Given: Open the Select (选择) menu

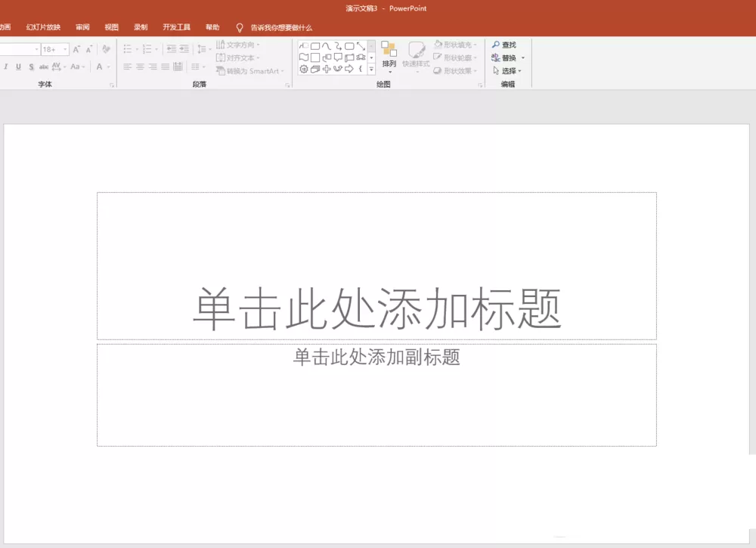Looking at the screenshot, I should tap(507, 71).
